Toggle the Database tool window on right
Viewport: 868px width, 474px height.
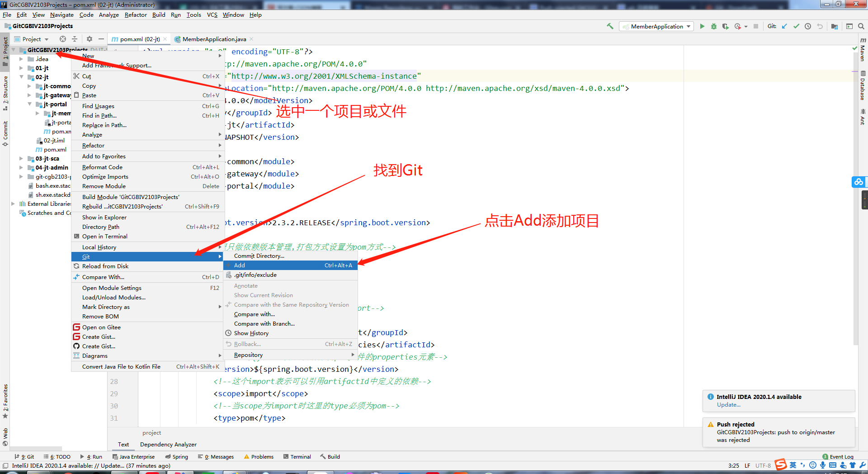[x=863, y=85]
